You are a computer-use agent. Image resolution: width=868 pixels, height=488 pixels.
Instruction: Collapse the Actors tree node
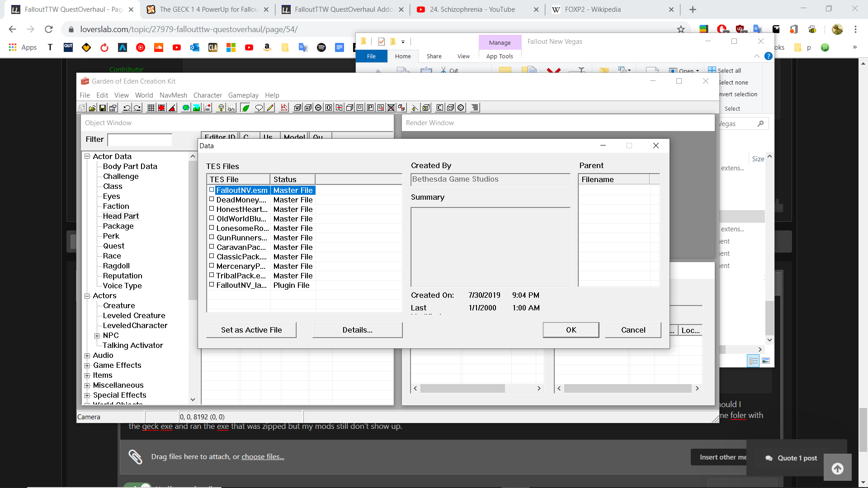click(87, 296)
